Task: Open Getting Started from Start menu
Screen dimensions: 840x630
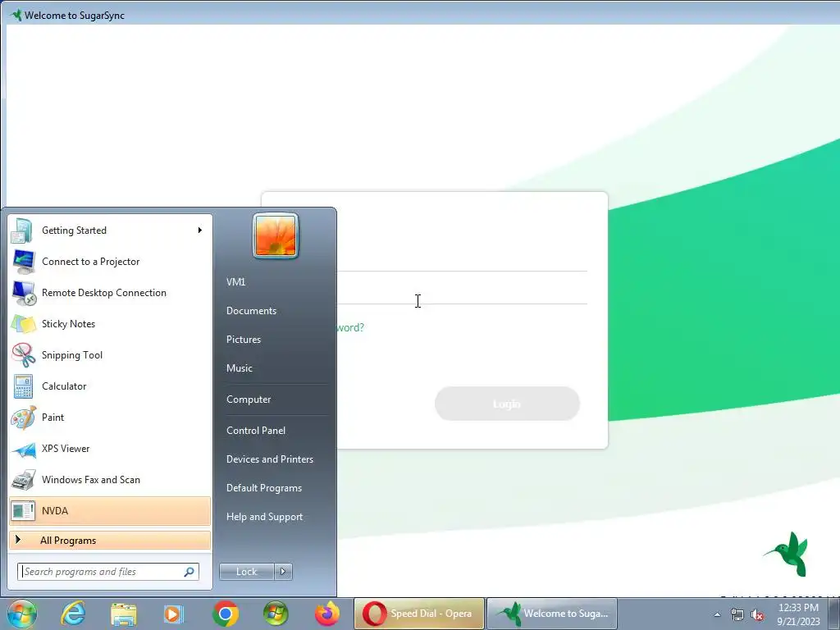Action: [110, 231]
